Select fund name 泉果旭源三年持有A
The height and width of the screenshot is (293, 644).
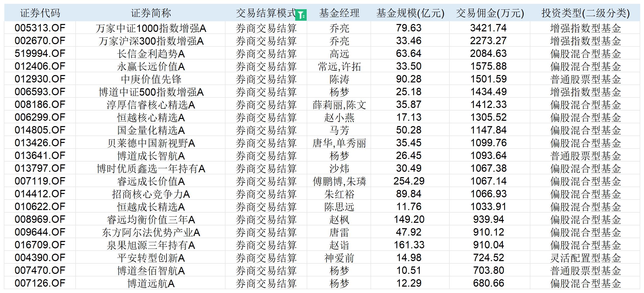coord(151,245)
